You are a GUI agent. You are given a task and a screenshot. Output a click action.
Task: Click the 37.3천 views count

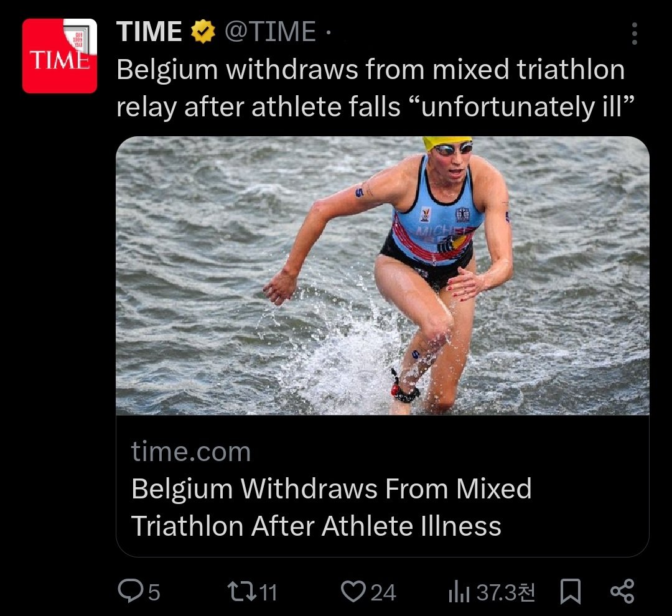coord(505,592)
